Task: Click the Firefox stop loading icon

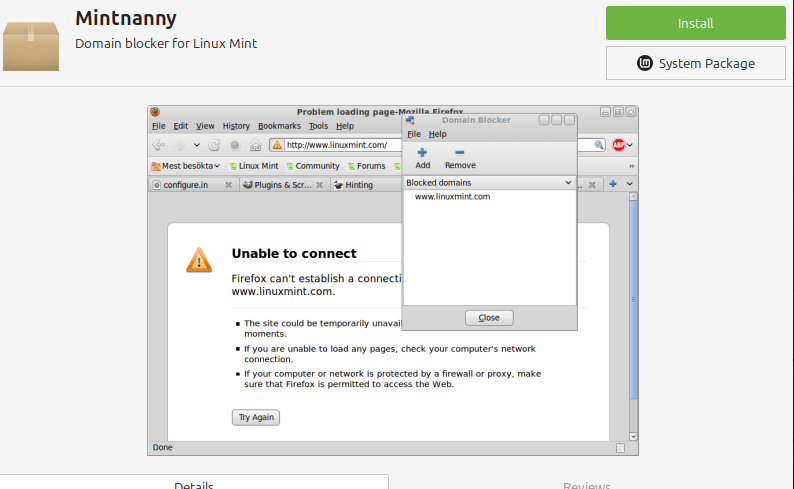Action: coord(235,145)
